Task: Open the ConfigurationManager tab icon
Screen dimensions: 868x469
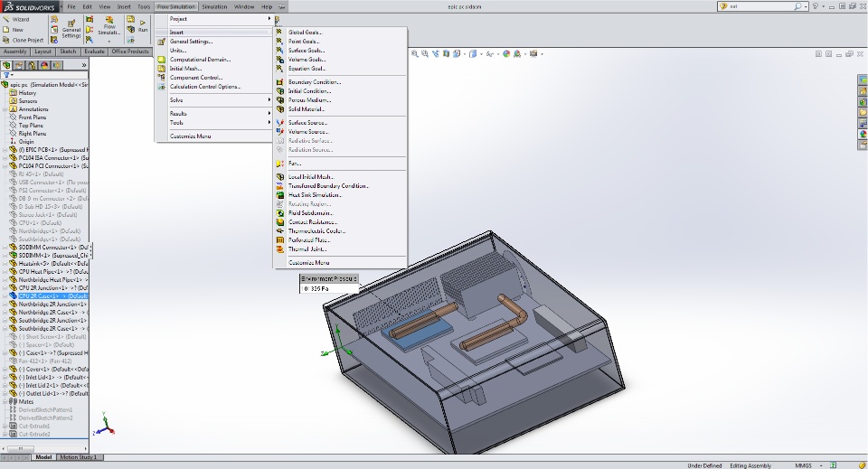Action: (33, 65)
